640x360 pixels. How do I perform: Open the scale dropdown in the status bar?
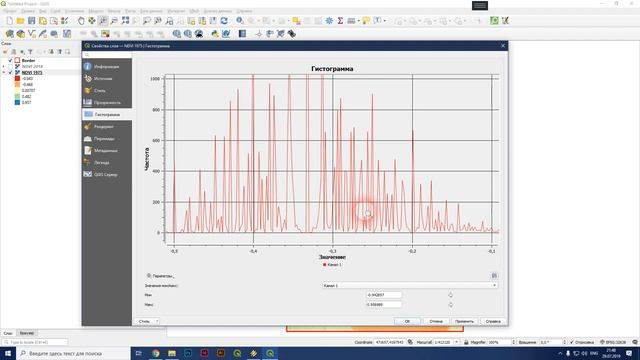(456, 342)
